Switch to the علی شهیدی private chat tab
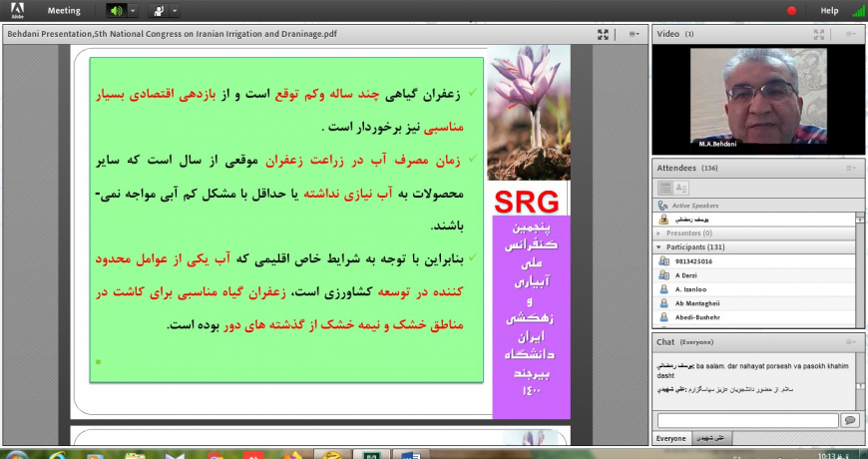This screenshot has height=459, width=868. 712,438
